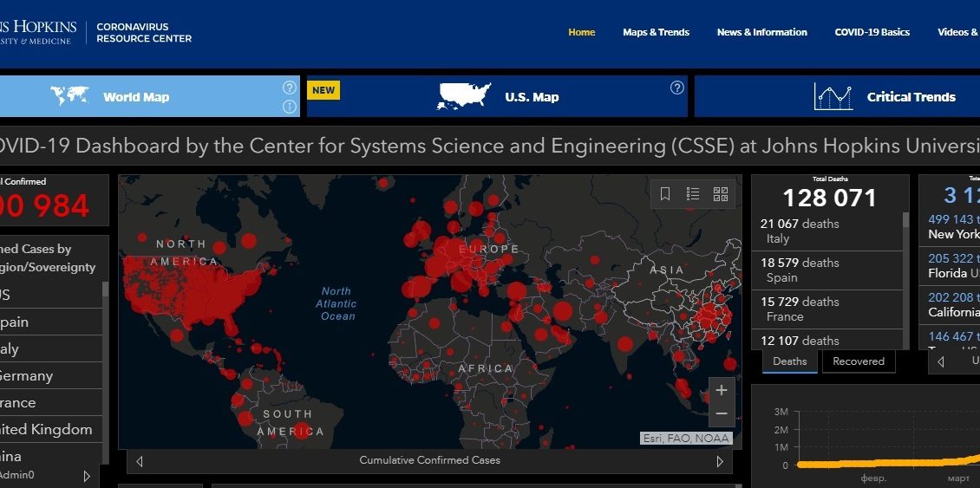
Task: Click the U.S. Map help question icon
Action: [x=676, y=88]
